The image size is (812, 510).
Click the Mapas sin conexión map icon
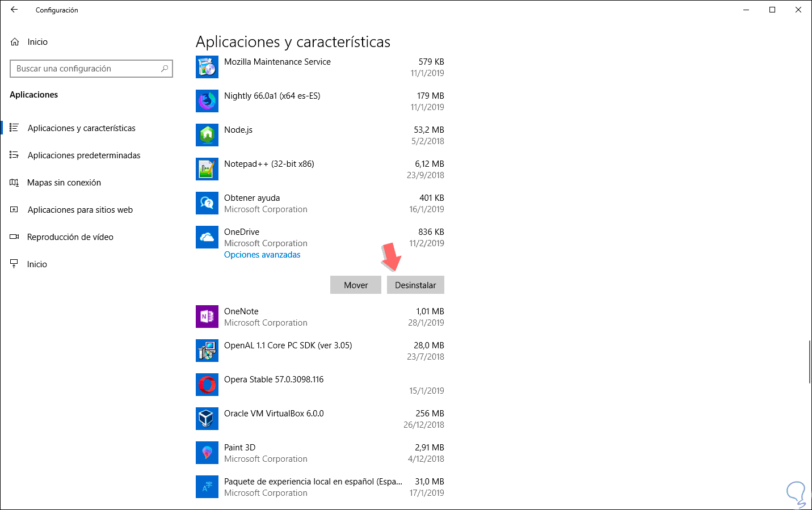click(x=14, y=182)
